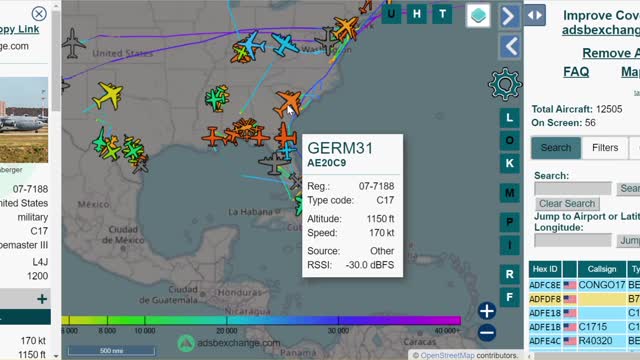
Task: Toggle the U map button
Action: (x=391, y=14)
